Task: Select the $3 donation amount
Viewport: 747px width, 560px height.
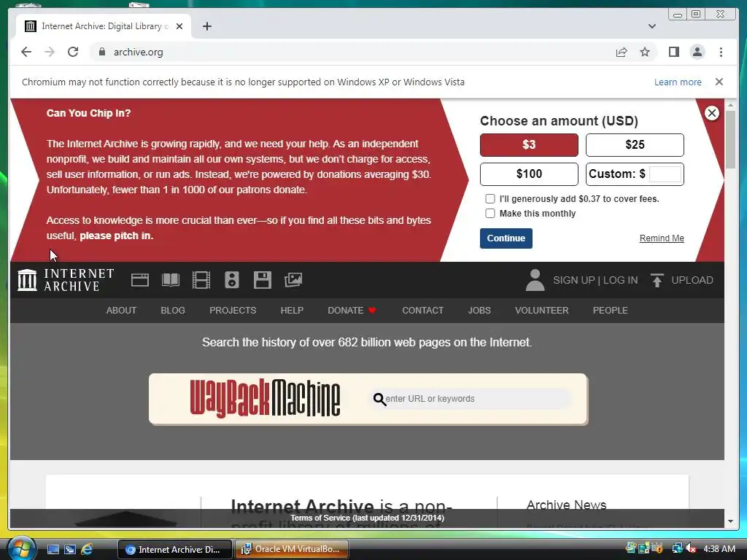Action: pos(529,145)
